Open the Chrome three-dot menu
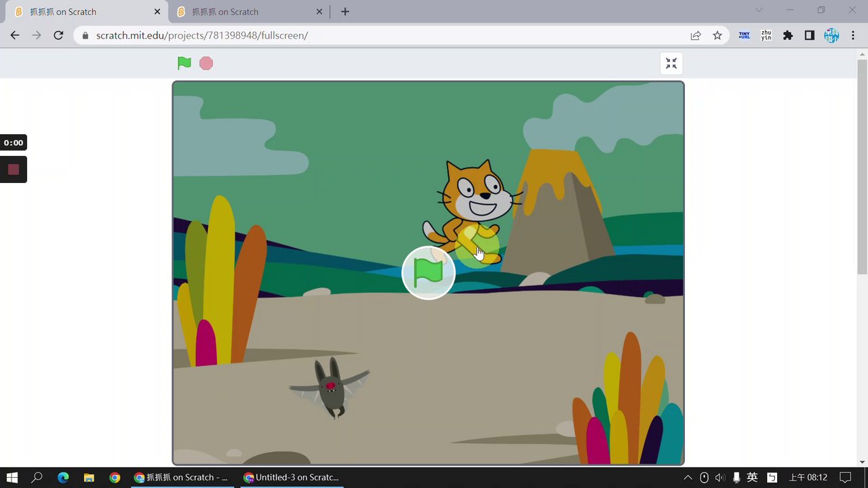868x488 pixels. pyautogui.click(x=852, y=35)
